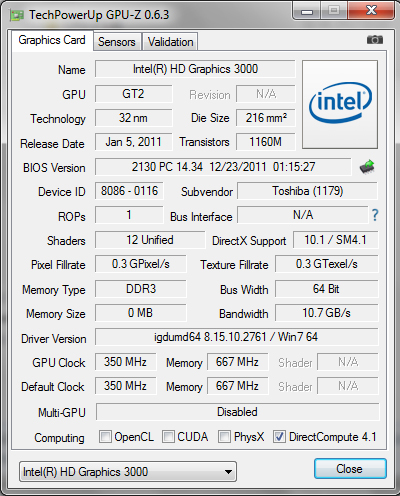400x496 pixels.
Task: Click the camera screenshot icon
Action: pos(375,40)
